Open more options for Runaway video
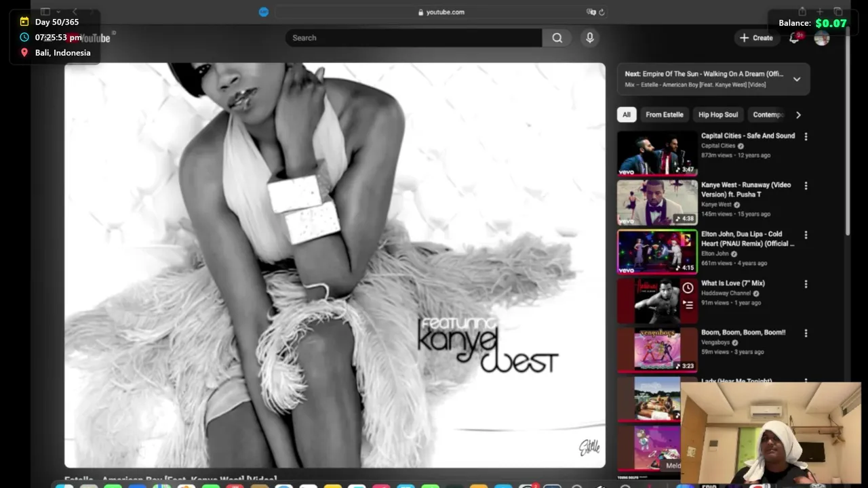Image resolution: width=868 pixels, height=488 pixels. [x=806, y=186]
